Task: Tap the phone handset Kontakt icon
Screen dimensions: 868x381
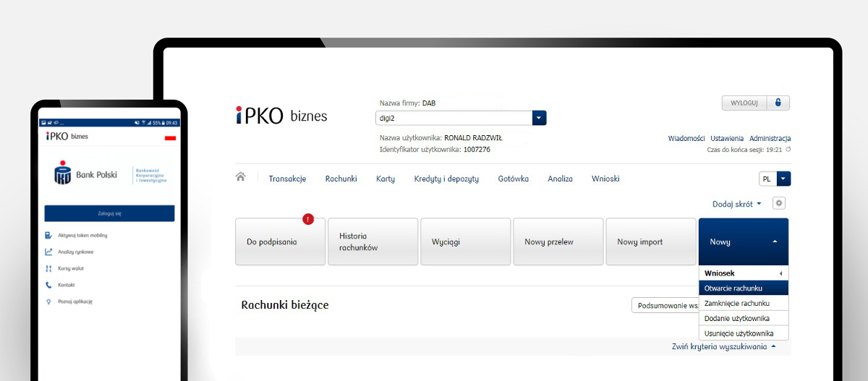Action: 48,285
